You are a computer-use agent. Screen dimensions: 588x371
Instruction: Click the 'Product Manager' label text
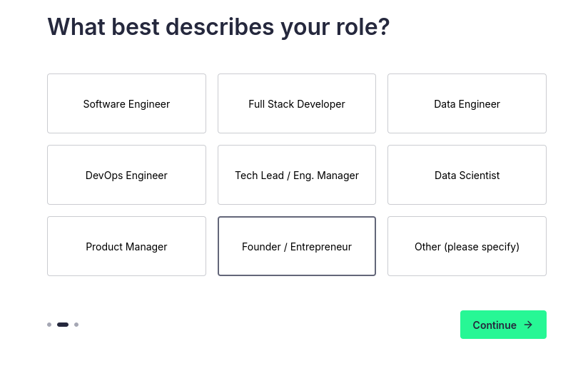pos(126,247)
